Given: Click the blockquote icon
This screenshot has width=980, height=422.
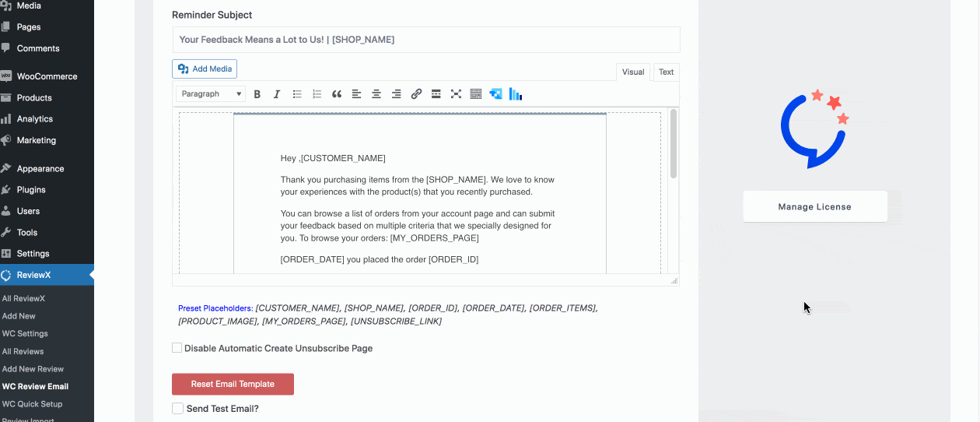Looking at the screenshot, I should [x=337, y=94].
